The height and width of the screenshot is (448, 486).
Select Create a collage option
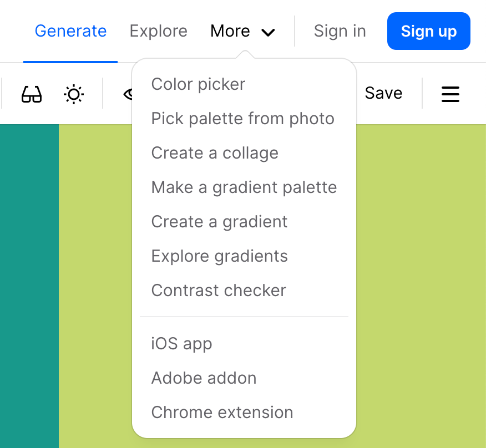[215, 153]
